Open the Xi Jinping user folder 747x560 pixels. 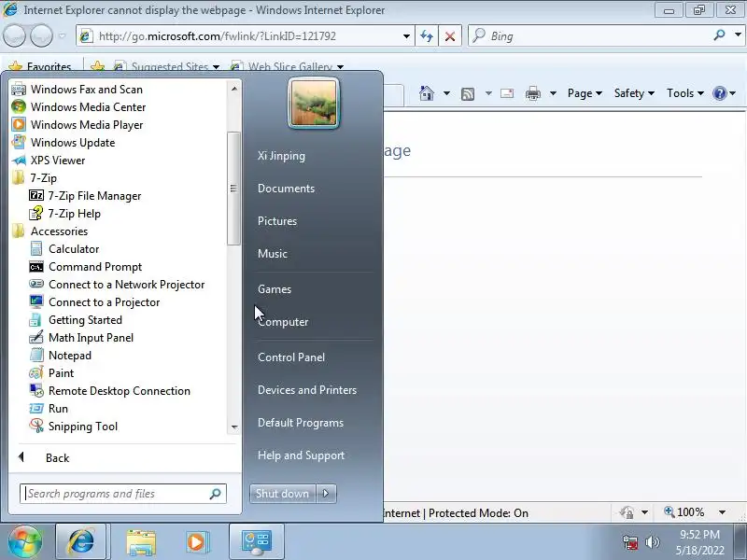click(282, 156)
